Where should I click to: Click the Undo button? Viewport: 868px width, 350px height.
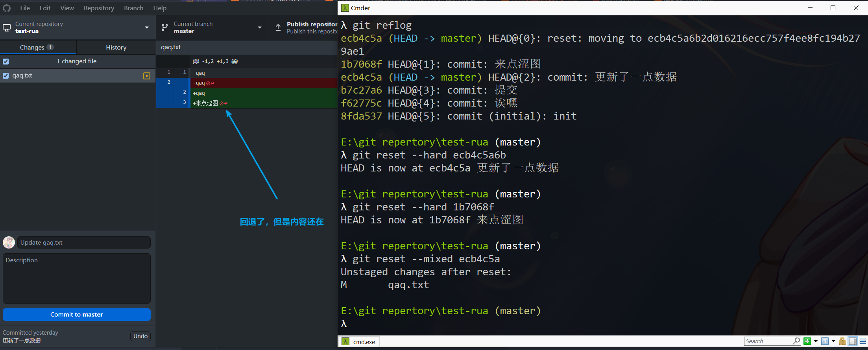[140, 336]
